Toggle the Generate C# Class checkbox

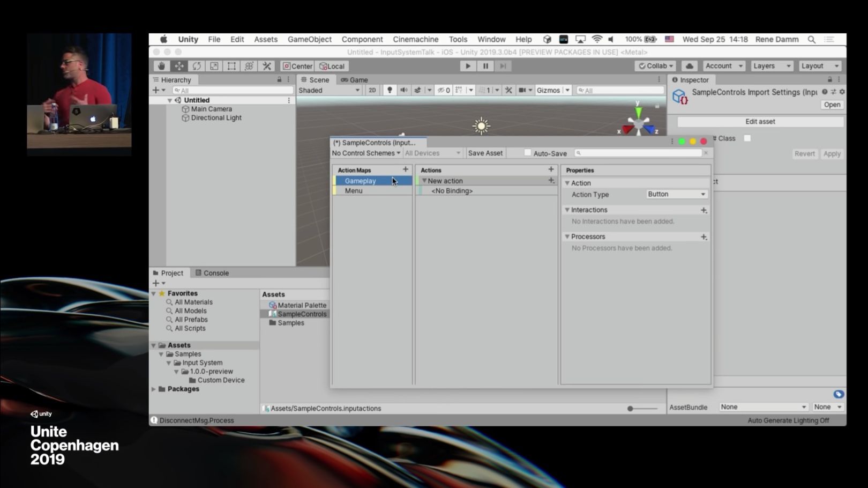[x=747, y=138]
